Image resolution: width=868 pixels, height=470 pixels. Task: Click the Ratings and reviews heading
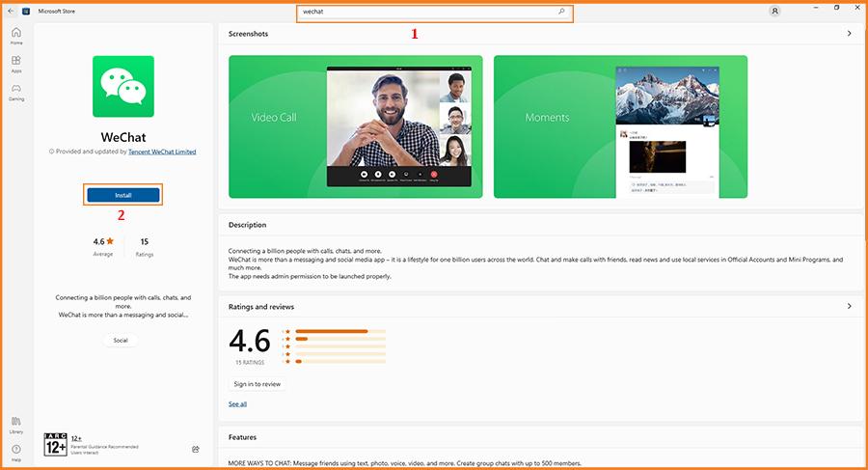(261, 307)
